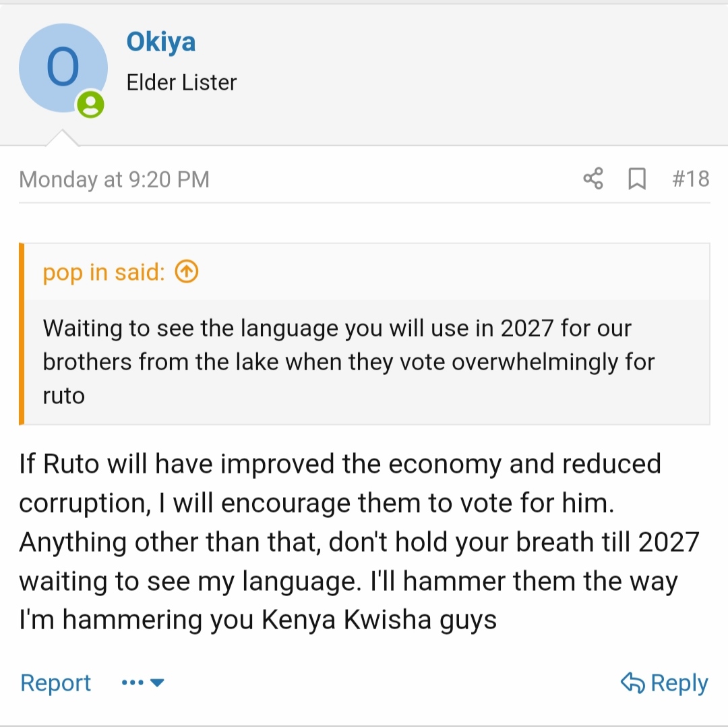The width and height of the screenshot is (728, 727).
Task: Click the curved reply arrow icon
Action: (x=632, y=683)
